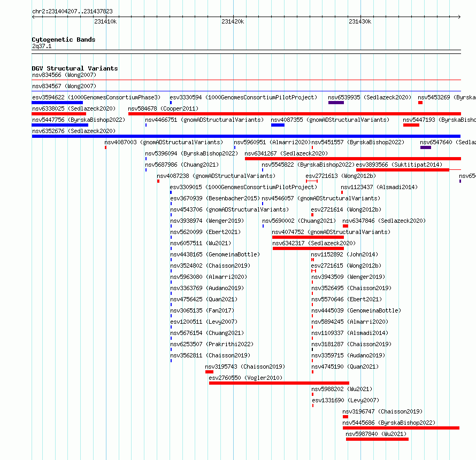This screenshot has width=476, height=460.
Task: Click nsv1109337 (Alsmadi2014) label
Action: (x=350, y=333)
